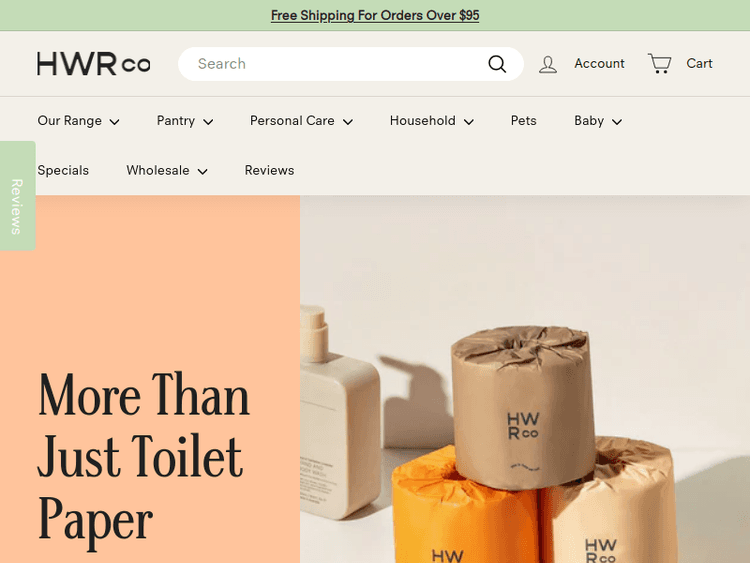750x563 pixels.
Task: Go to the Pets category
Action: pyautogui.click(x=523, y=121)
